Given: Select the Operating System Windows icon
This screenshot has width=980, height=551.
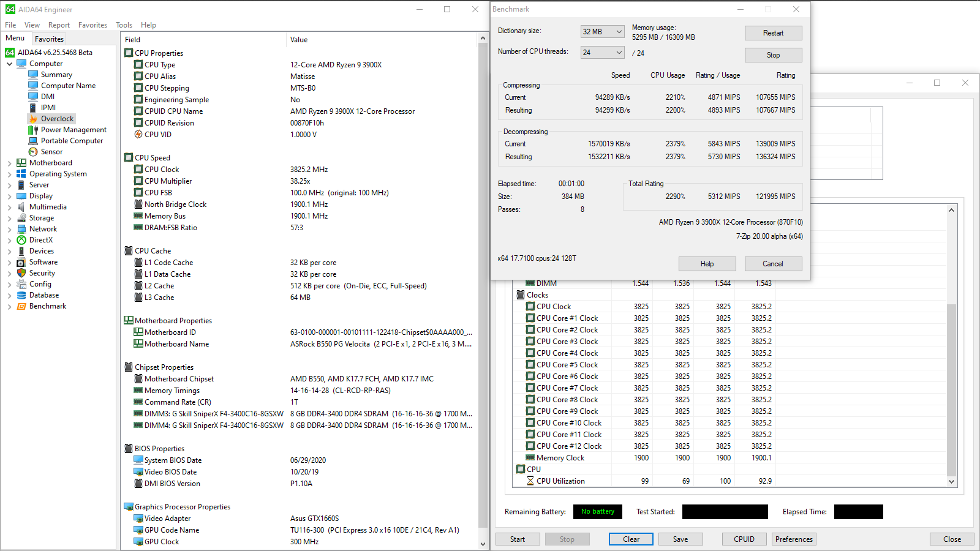Looking at the screenshot, I should (21, 174).
